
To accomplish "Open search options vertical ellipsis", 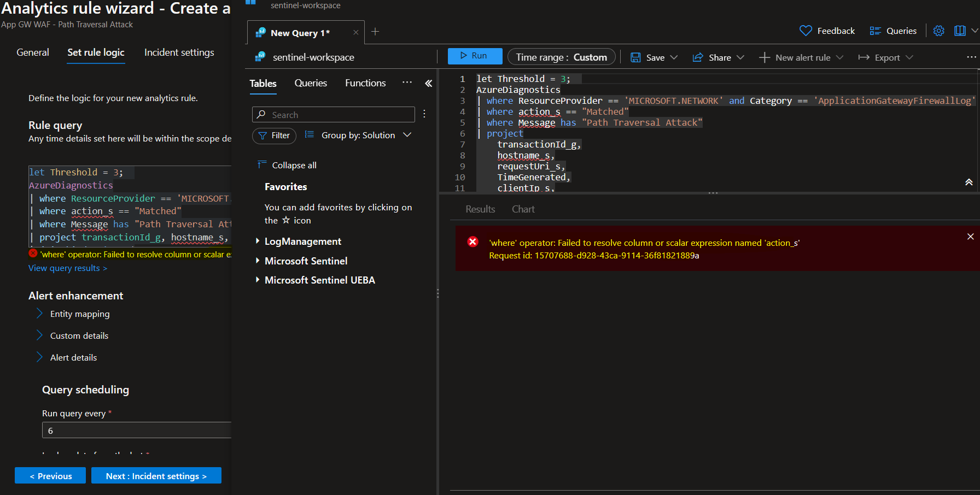I will click(424, 114).
